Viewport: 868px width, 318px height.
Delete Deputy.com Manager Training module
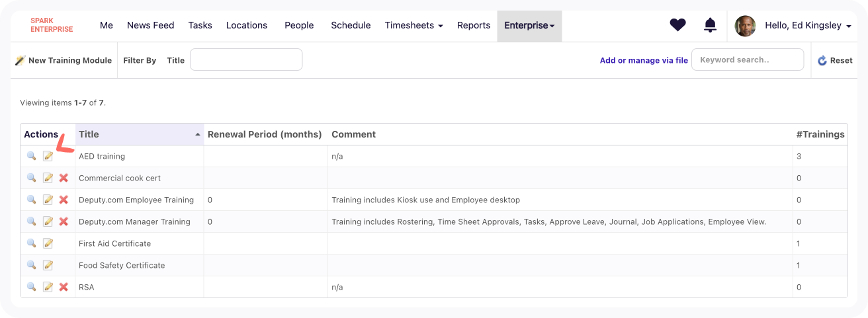pos(64,221)
